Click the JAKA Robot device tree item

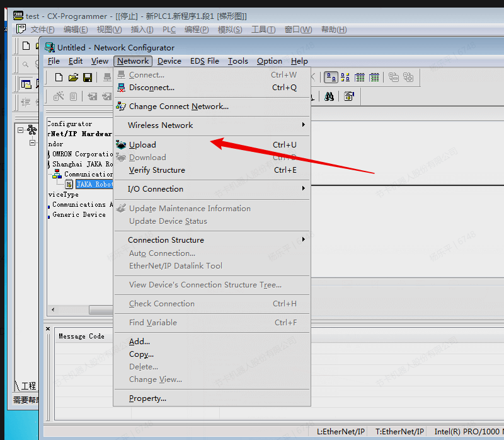point(94,185)
